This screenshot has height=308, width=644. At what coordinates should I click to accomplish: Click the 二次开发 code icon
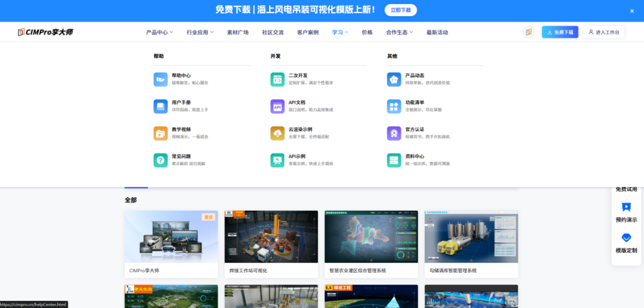277,79
